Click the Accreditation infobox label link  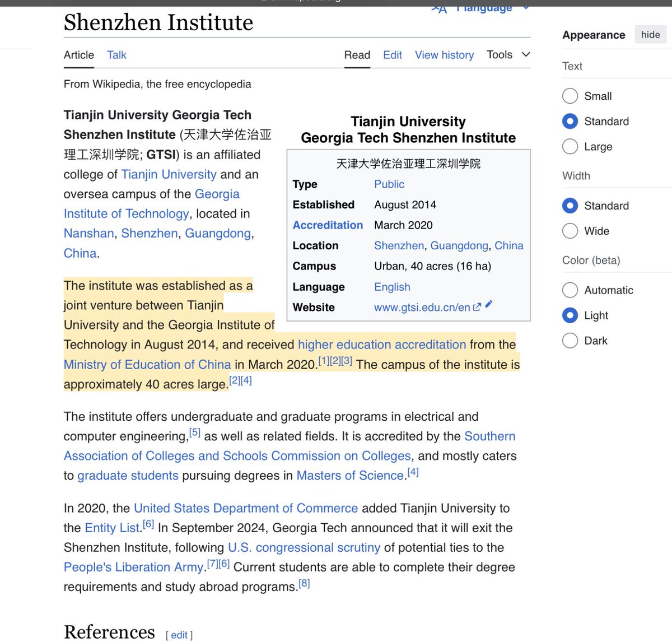[x=328, y=225]
